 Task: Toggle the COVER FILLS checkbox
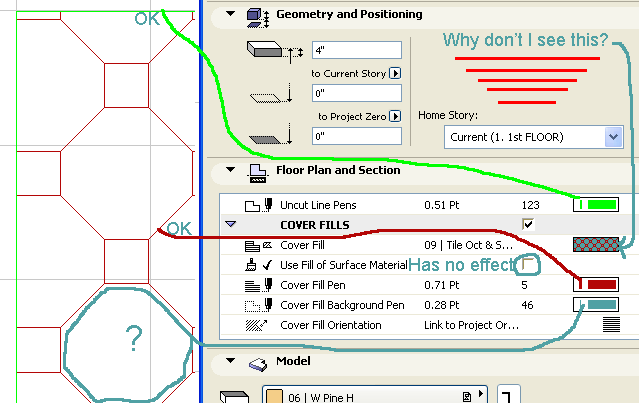(528, 224)
